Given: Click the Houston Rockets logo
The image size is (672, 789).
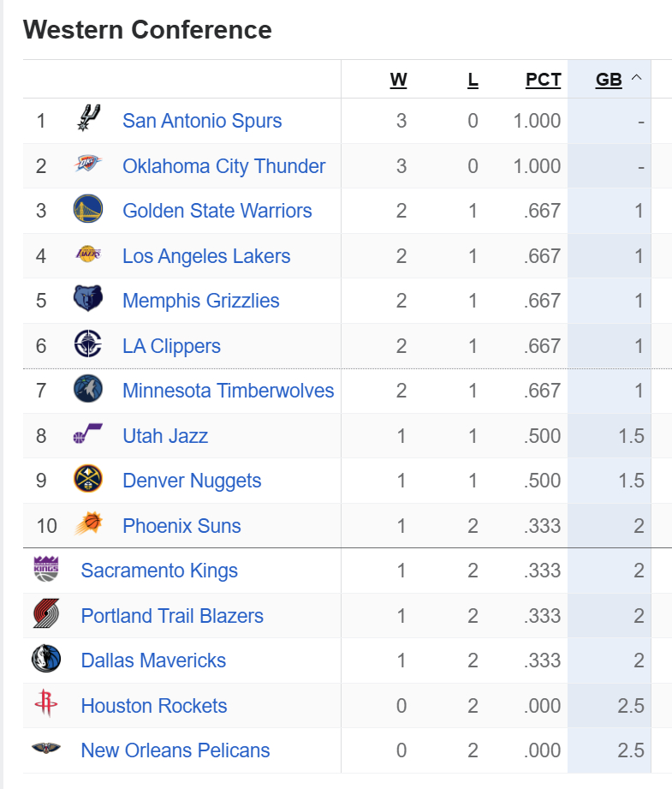Looking at the screenshot, I should pos(46,705).
